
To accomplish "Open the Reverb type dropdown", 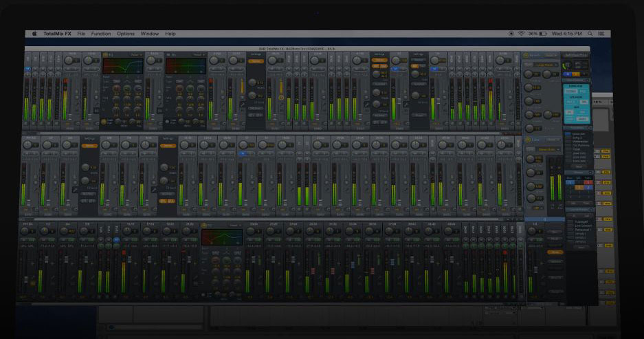I will (x=546, y=65).
